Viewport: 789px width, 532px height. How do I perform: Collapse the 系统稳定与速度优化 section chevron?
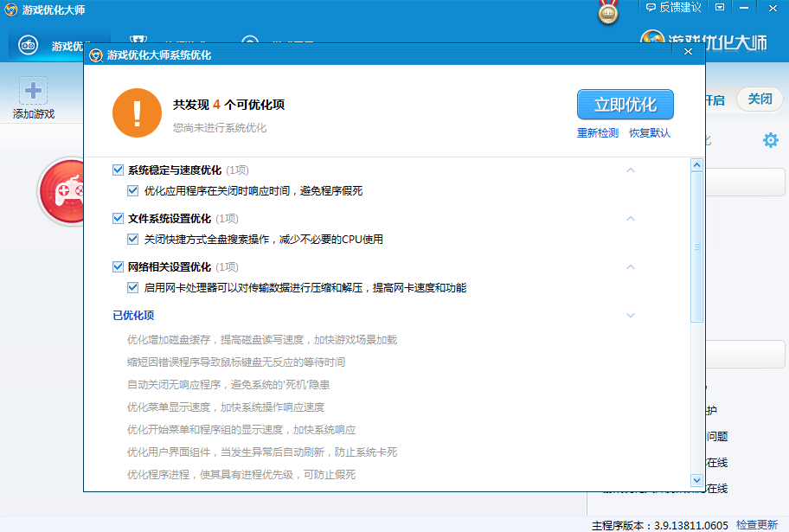click(x=631, y=170)
